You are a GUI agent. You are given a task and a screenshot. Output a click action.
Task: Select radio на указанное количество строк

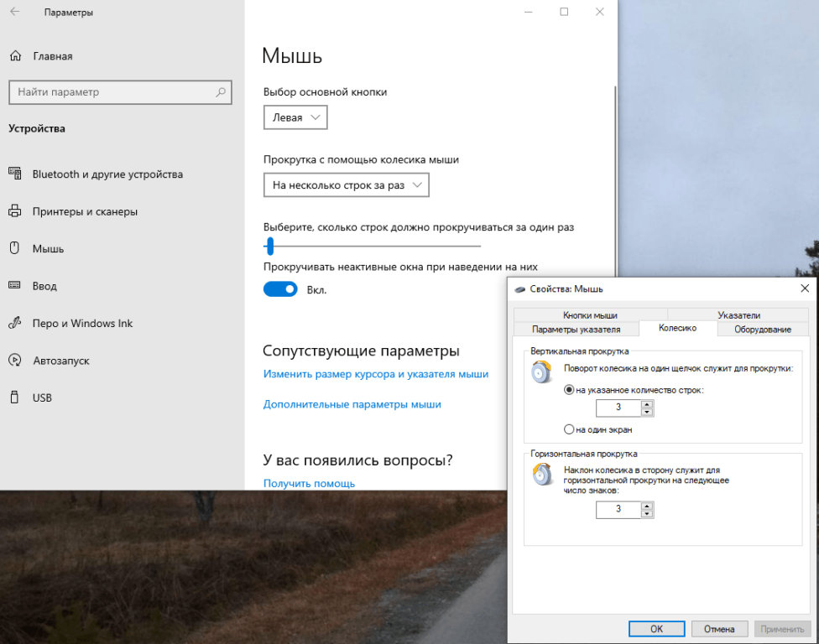[x=569, y=389]
